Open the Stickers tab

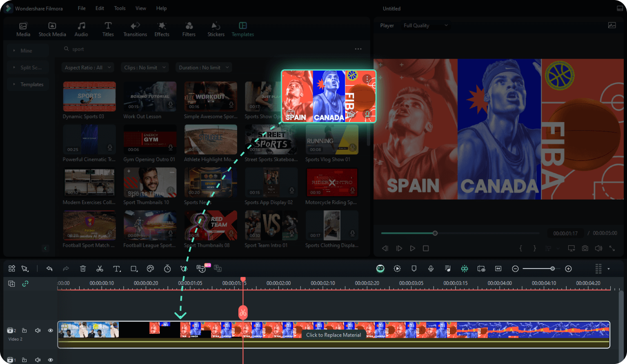[216, 29]
